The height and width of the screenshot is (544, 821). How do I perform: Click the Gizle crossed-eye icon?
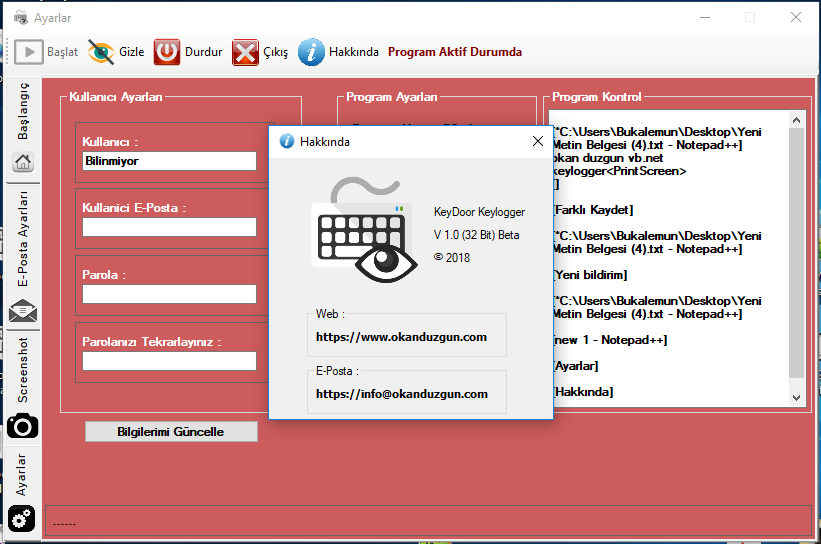coord(101,52)
